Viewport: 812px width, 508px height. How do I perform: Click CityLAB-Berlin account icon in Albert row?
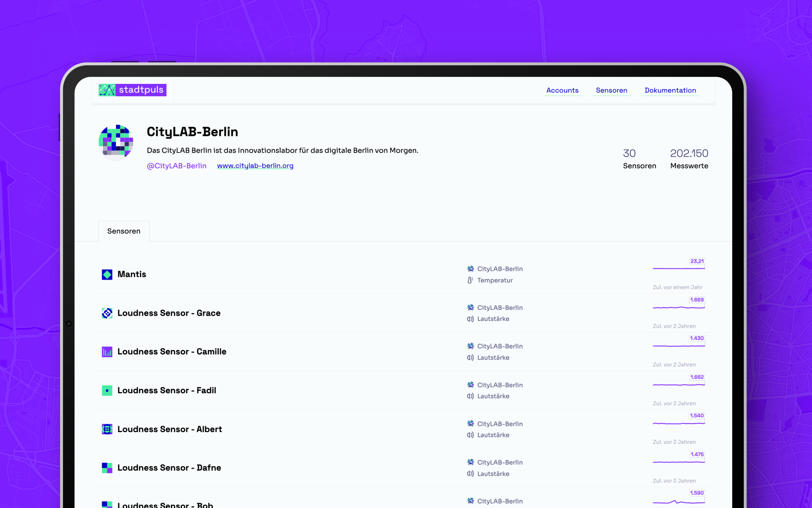470,423
